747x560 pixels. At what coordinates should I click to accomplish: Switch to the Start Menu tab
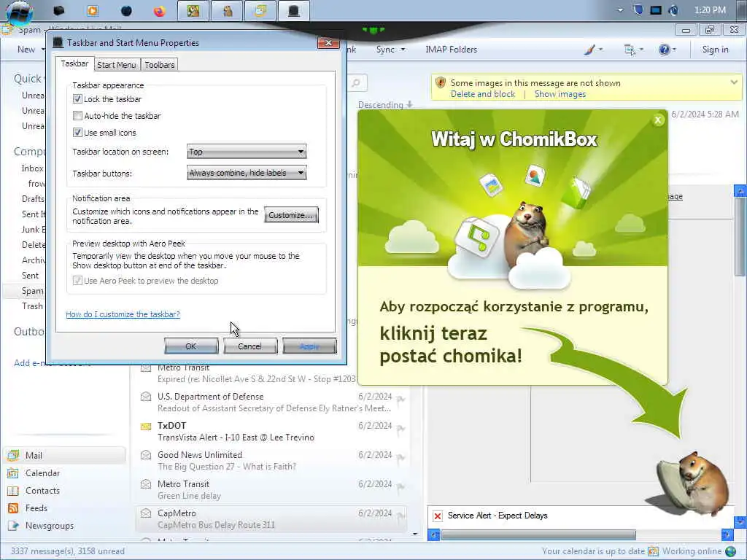(x=117, y=65)
